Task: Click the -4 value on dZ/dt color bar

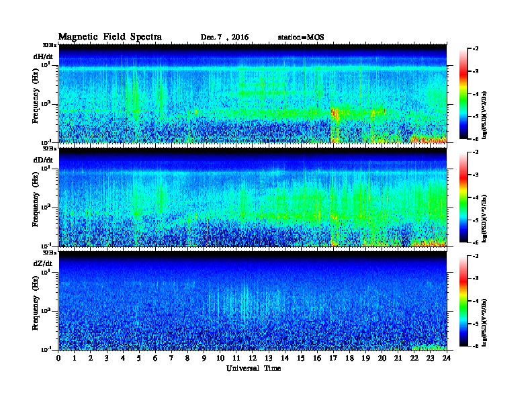Action: point(476,301)
